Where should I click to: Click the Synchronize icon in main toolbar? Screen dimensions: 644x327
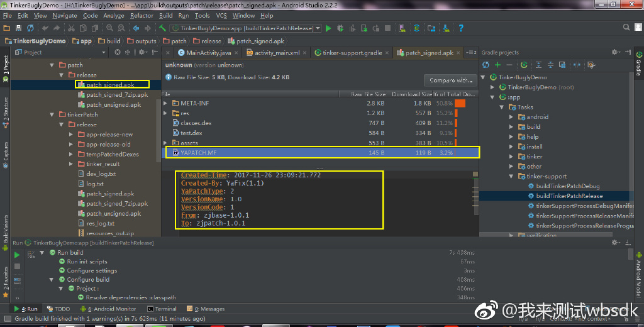(30, 28)
